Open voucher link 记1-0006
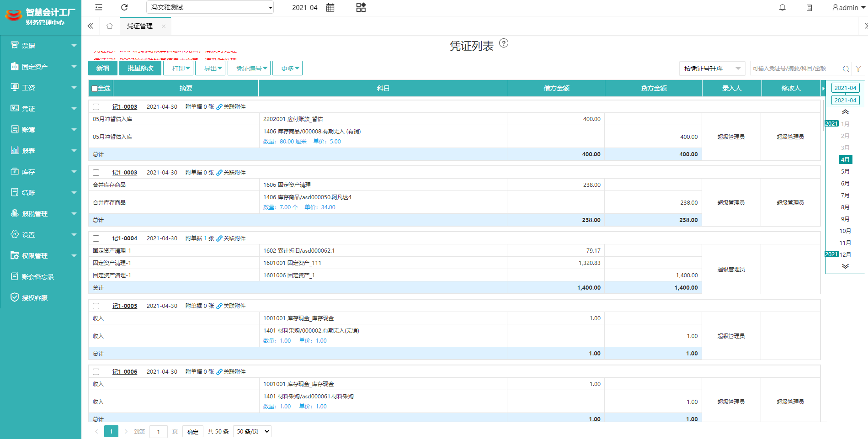The height and width of the screenshot is (439, 868). click(125, 372)
